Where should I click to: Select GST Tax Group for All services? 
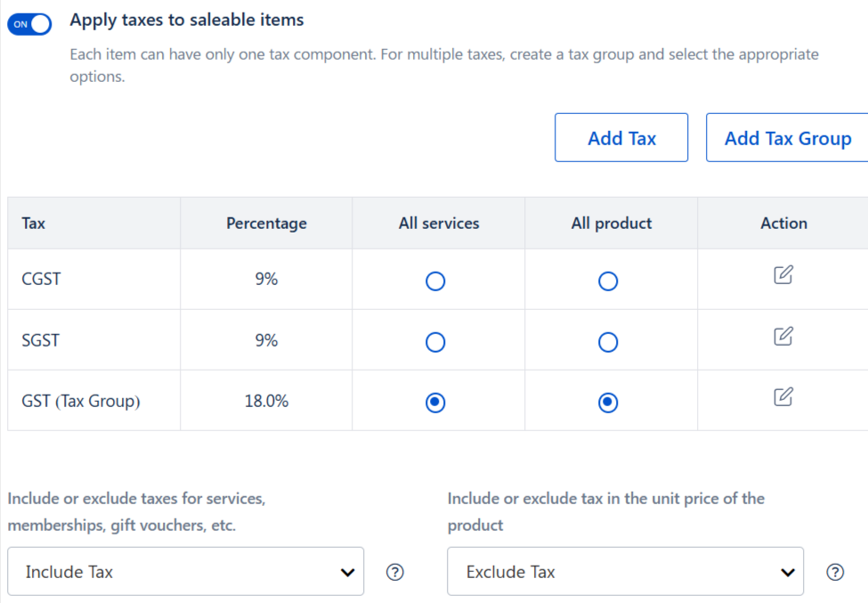coord(435,403)
